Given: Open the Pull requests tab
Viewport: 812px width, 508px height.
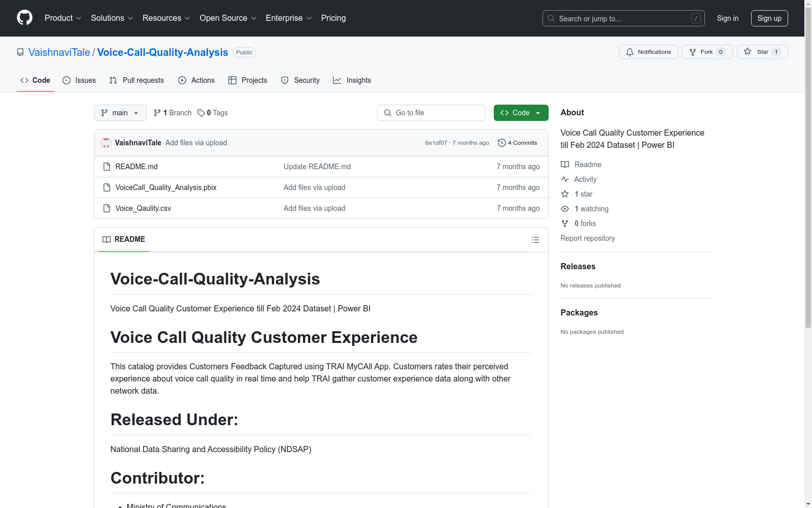Looking at the screenshot, I should pos(137,80).
